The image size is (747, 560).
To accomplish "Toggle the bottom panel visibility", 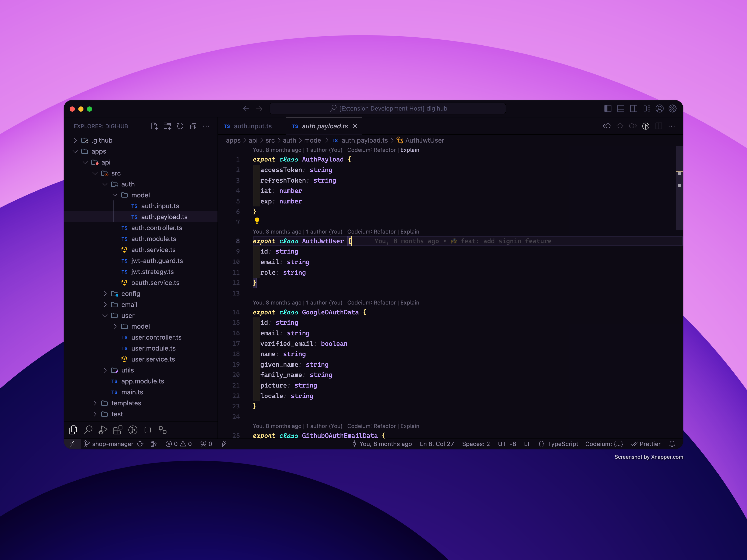I will click(x=621, y=109).
